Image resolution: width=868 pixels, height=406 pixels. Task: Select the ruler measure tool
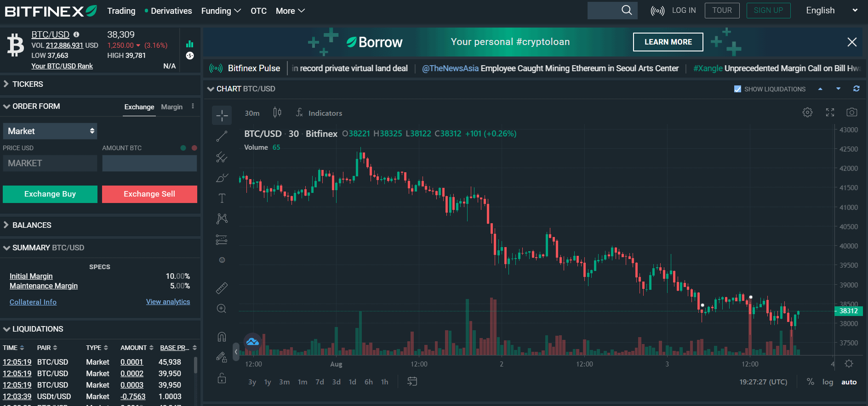[x=222, y=288]
